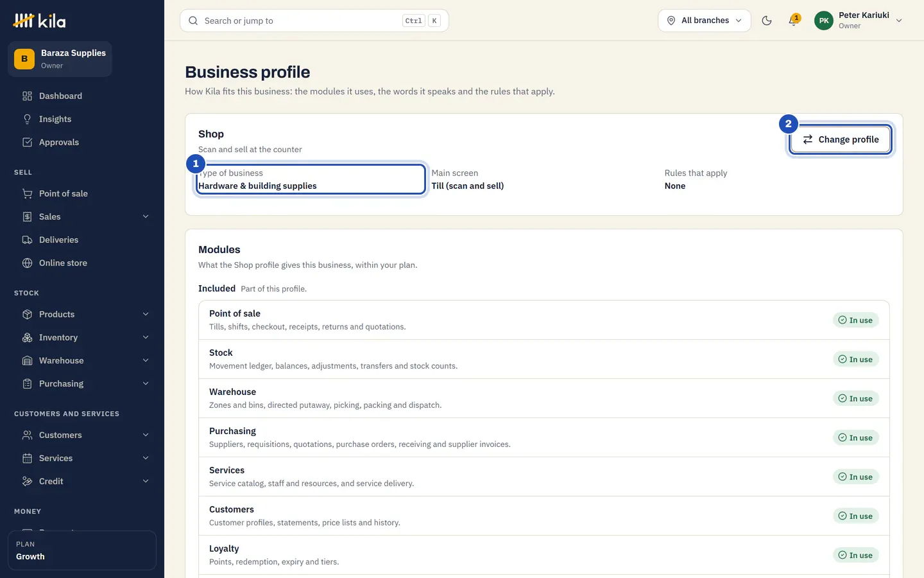Image resolution: width=924 pixels, height=578 pixels.
Task: Click In use badge for Loyalty
Action: pyautogui.click(x=856, y=555)
